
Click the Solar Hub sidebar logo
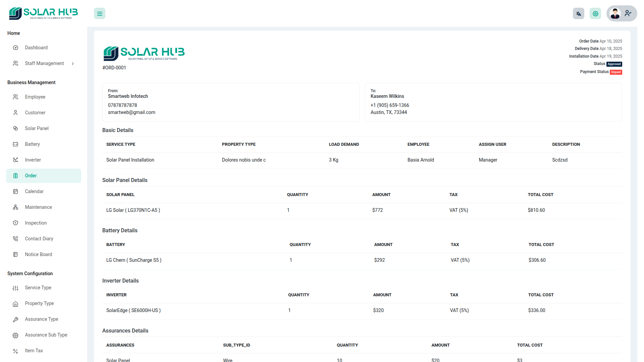coord(43,13)
